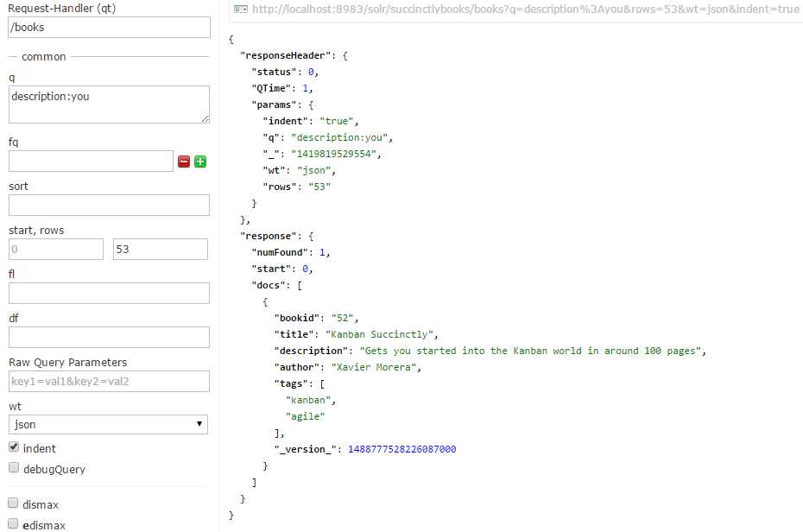Click the Raw Query Parameters input
The height and width of the screenshot is (532, 803).
click(108, 381)
